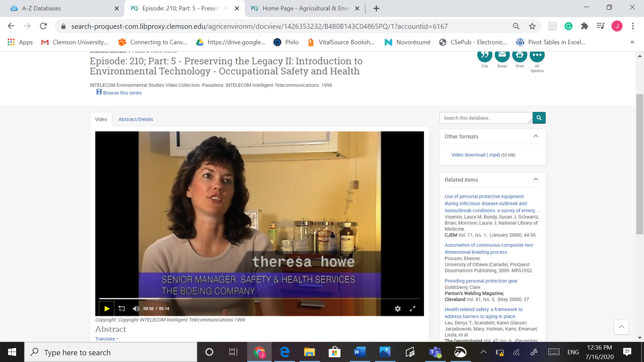Seek along the video progress bar
Screen dimensions: 644x362
259,298
